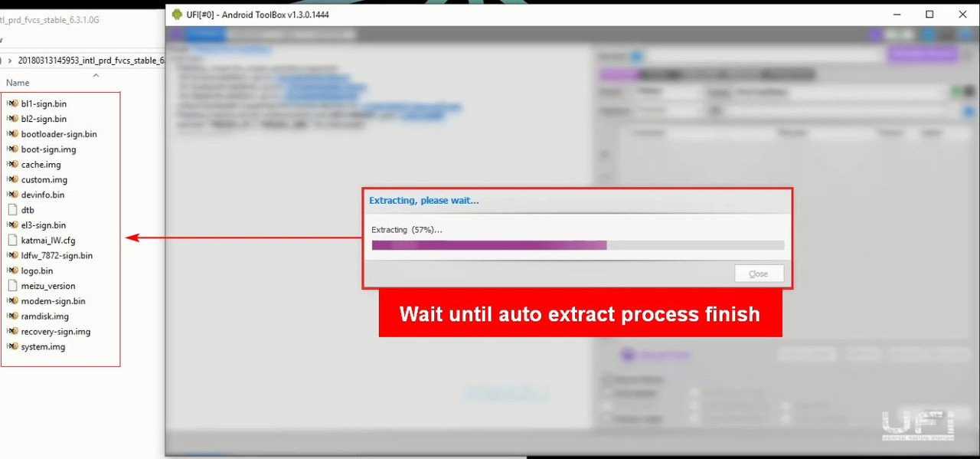This screenshot has width=980, height=459.
Task: Select the bootloader-sign.bin file icon
Action: coord(12,134)
